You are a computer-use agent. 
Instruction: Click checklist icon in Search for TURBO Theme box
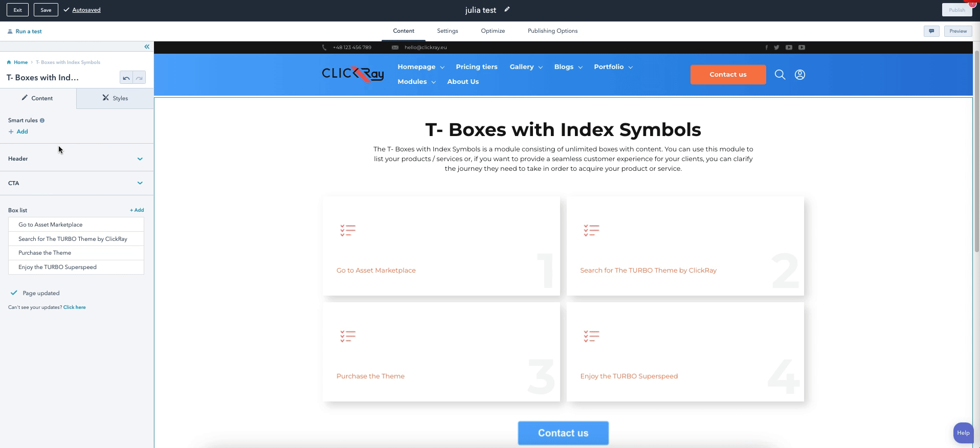tap(591, 230)
